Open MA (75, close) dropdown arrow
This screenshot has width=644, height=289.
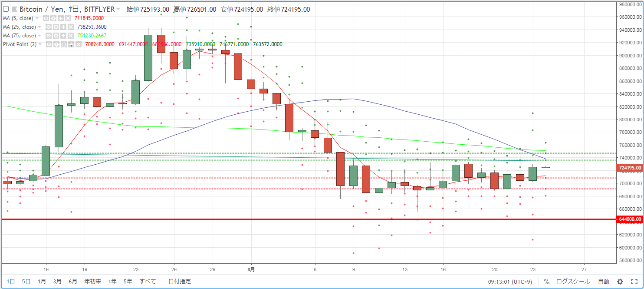pos(39,36)
